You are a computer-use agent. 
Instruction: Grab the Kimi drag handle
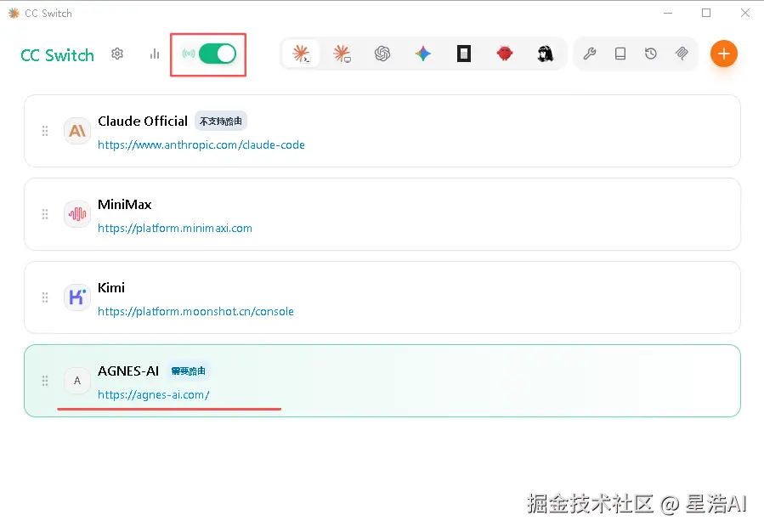[45, 297]
